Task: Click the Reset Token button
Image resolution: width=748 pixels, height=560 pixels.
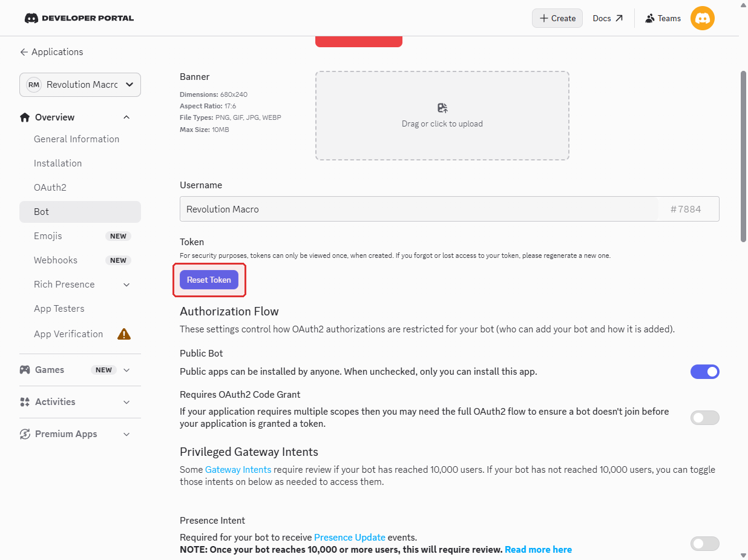Action: 209,280
